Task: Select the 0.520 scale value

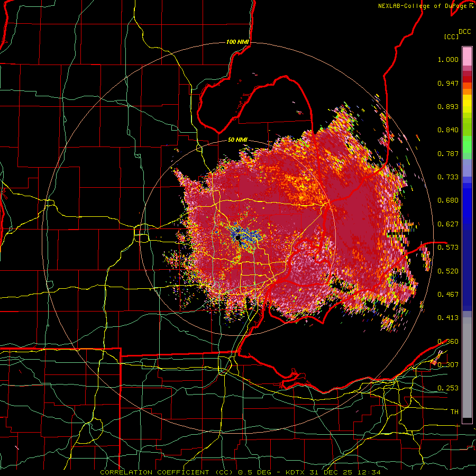Action: coord(448,271)
